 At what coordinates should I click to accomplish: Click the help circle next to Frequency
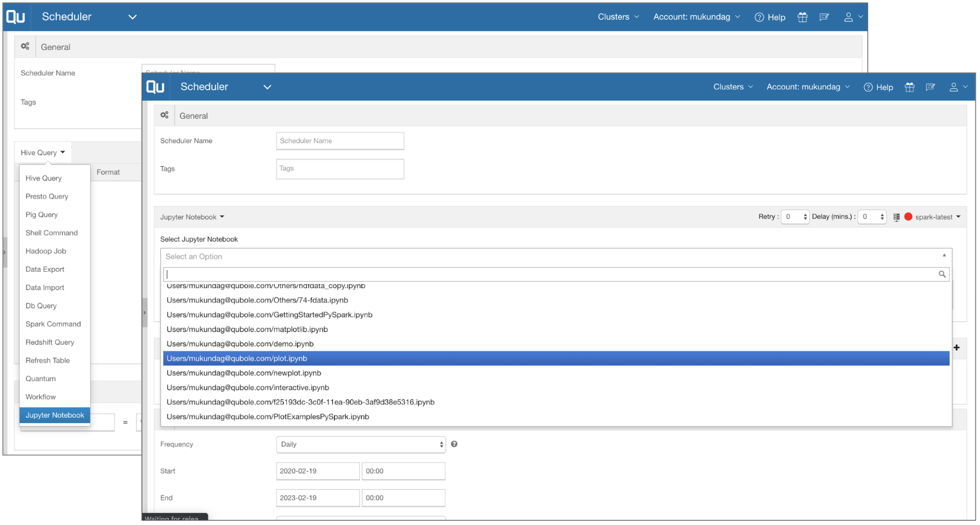(x=454, y=444)
